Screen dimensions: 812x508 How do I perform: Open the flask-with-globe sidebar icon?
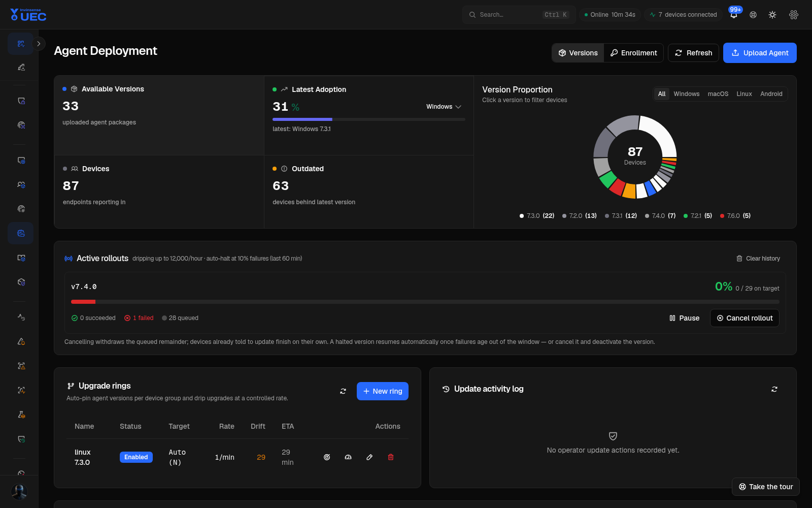(21, 415)
